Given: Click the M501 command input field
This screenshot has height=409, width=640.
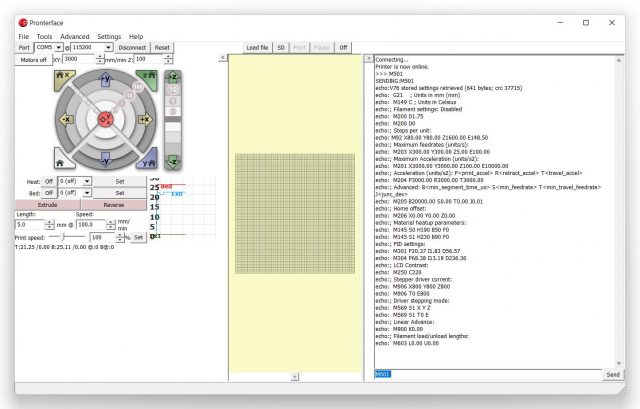Looking at the screenshot, I should click(x=487, y=374).
